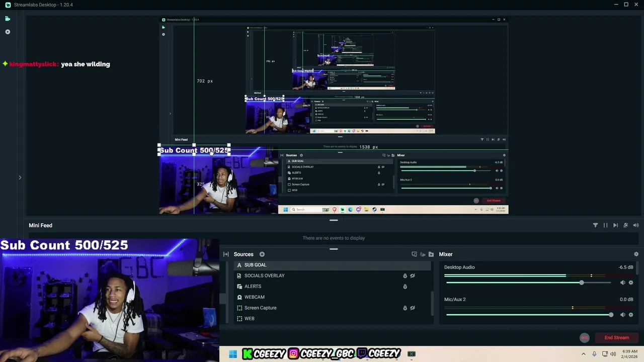Open the taskbar volume icon
The image size is (644, 362).
click(613, 354)
